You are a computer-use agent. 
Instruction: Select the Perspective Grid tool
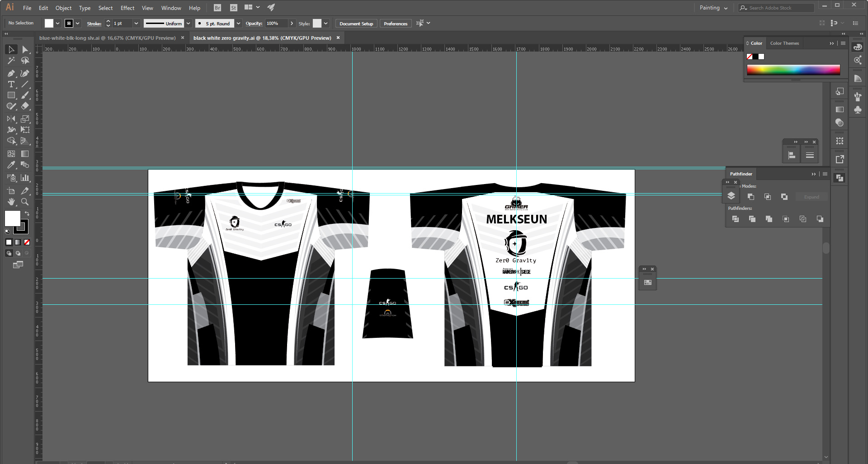coord(25,141)
